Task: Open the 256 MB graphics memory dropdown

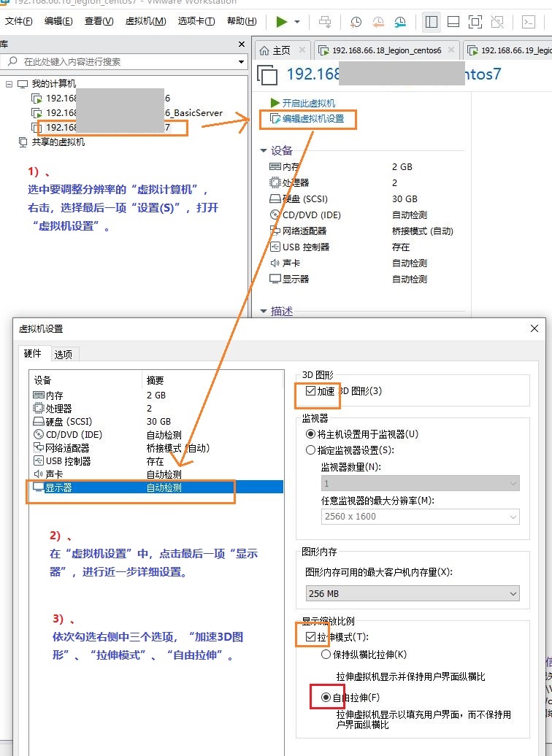Action: (x=413, y=593)
